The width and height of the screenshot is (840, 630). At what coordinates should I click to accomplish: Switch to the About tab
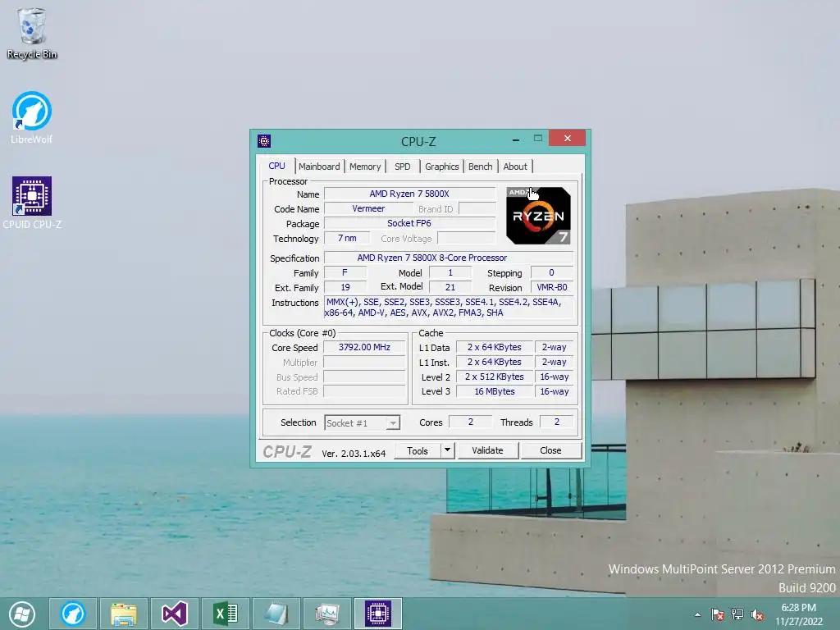pyautogui.click(x=515, y=167)
